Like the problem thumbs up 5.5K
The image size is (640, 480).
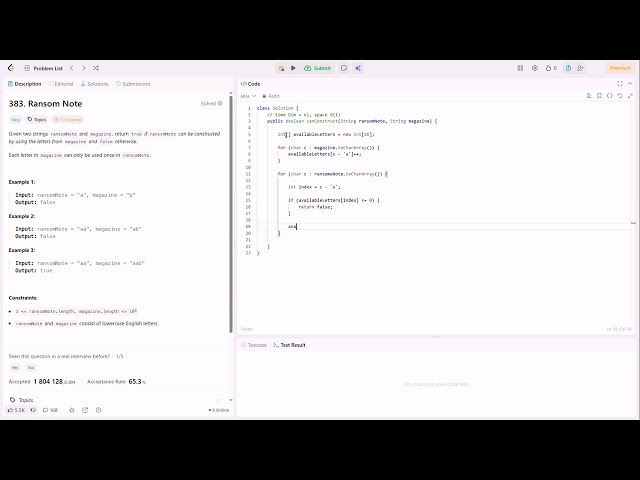point(17,410)
